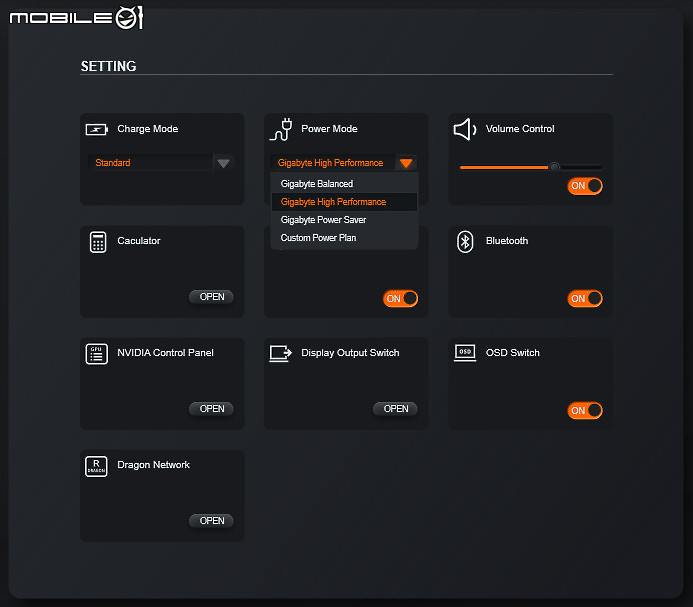Open the NVIDIA Control Panel

pos(211,408)
